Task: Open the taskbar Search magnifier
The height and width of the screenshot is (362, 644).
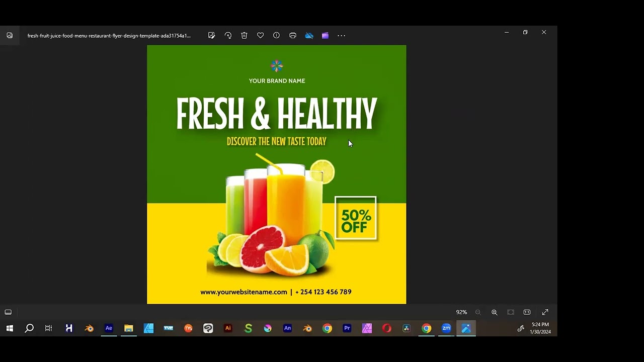Action: 29,328
